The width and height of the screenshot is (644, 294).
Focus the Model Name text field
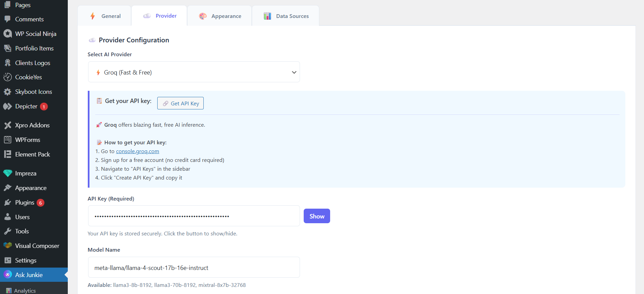(194, 268)
